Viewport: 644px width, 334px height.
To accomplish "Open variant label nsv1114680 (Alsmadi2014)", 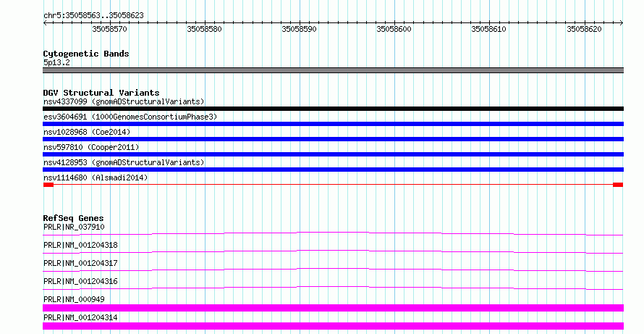I will (96, 178).
